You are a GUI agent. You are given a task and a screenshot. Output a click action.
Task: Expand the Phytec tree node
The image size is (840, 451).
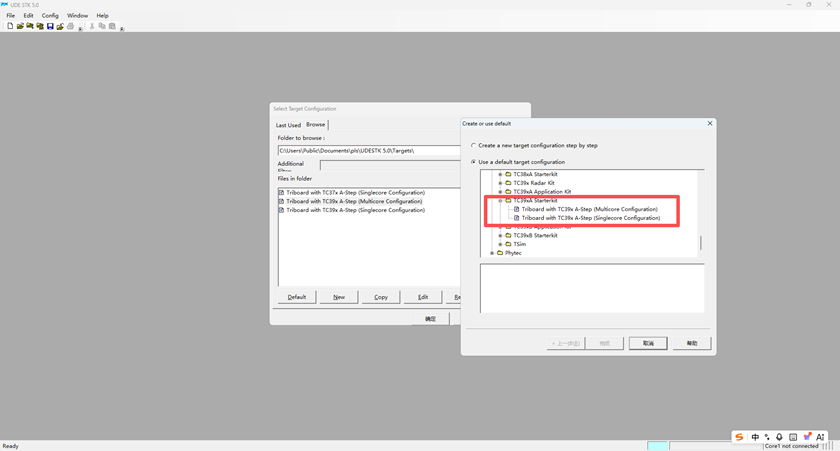click(492, 253)
